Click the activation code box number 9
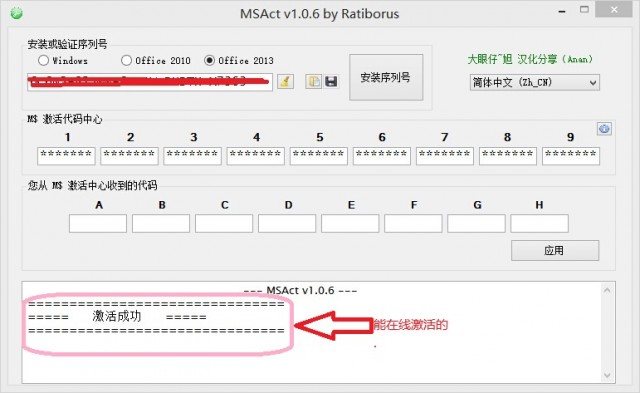Image resolution: width=640 pixels, height=393 pixels. (571, 156)
